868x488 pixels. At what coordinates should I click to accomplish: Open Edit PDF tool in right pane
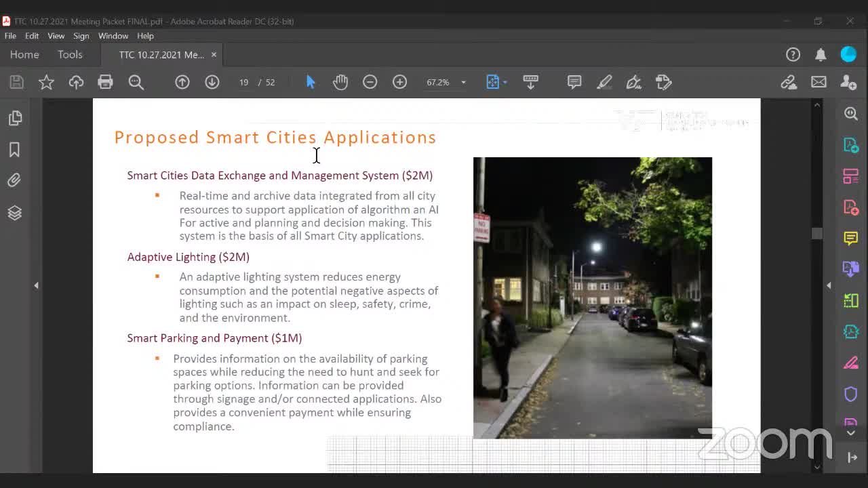coord(851,176)
